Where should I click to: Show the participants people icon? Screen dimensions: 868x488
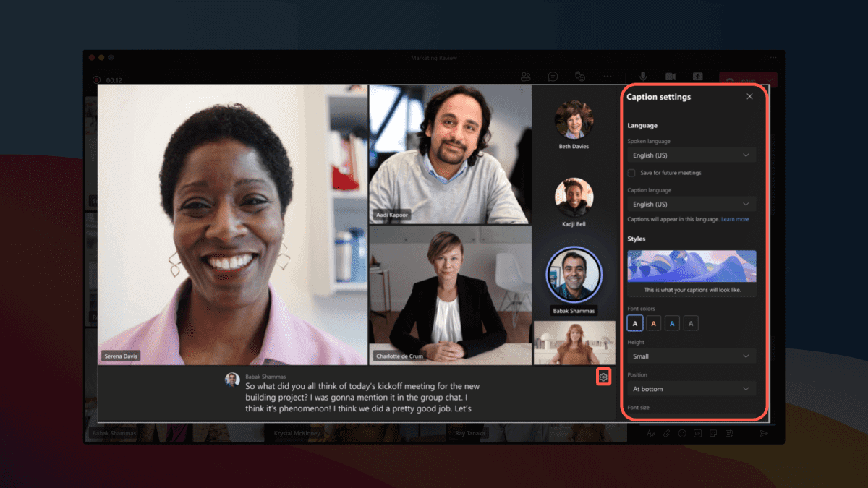point(526,77)
